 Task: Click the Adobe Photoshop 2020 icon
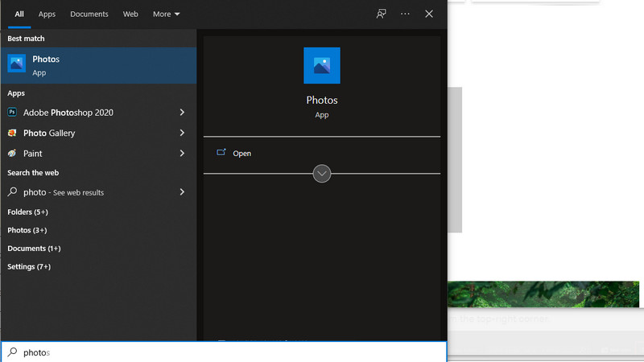pyautogui.click(x=12, y=113)
